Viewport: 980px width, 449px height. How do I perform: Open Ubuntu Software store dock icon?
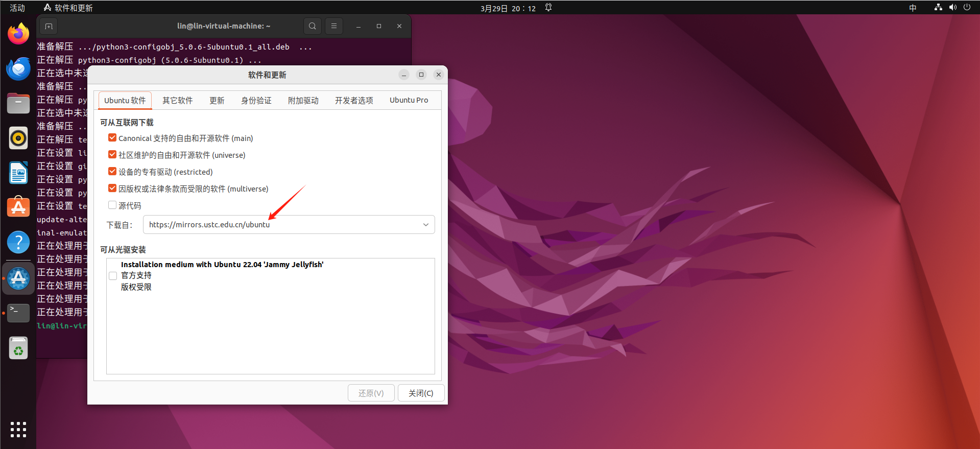point(18,207)
